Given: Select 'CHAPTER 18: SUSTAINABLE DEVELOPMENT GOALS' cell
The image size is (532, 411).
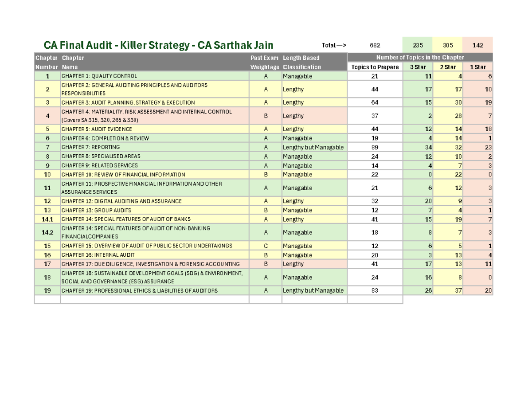Looking at the screenshot, I should tap(155, 277).
